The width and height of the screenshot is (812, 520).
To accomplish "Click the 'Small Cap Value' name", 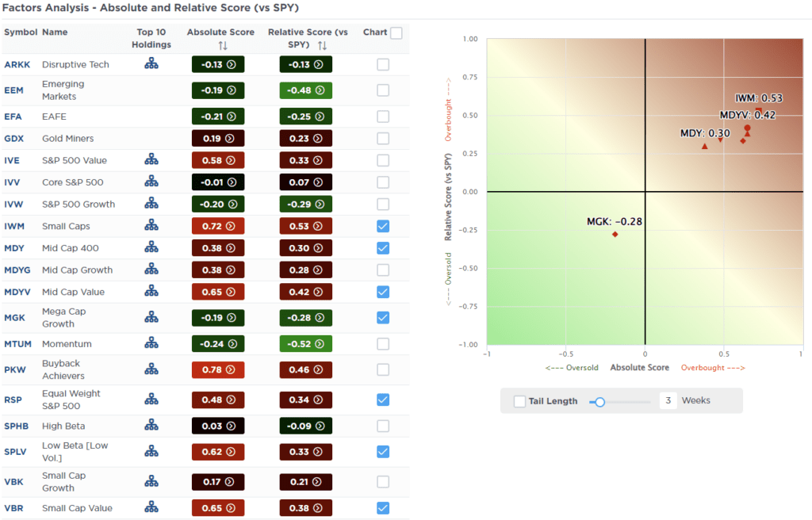I will pyautogui.click(x=77, y=508).
